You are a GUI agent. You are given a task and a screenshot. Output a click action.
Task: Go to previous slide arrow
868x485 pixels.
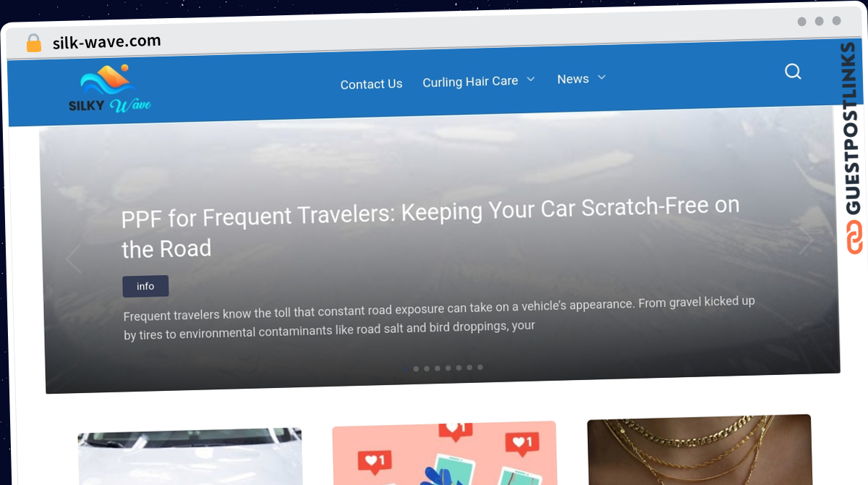click(x=73, y=259)
